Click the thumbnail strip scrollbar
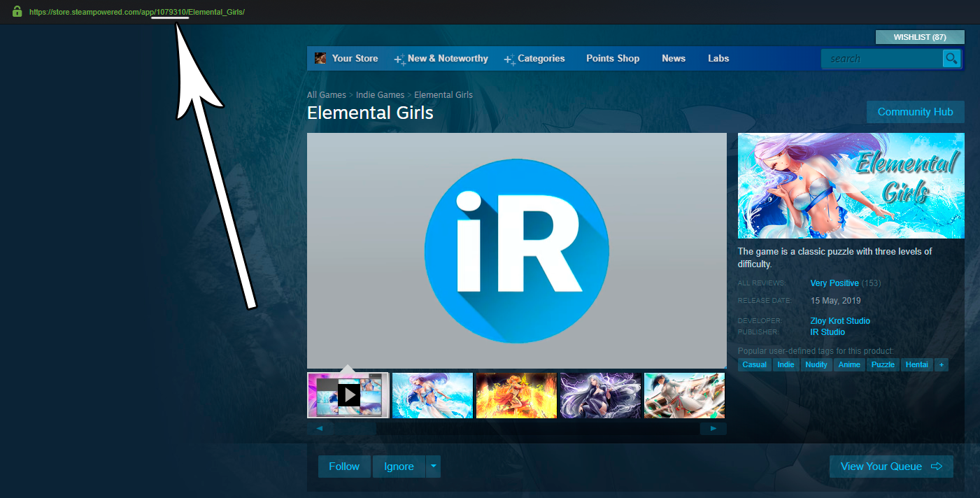Screen dimensions: 980x498 [x=516, y=429]
